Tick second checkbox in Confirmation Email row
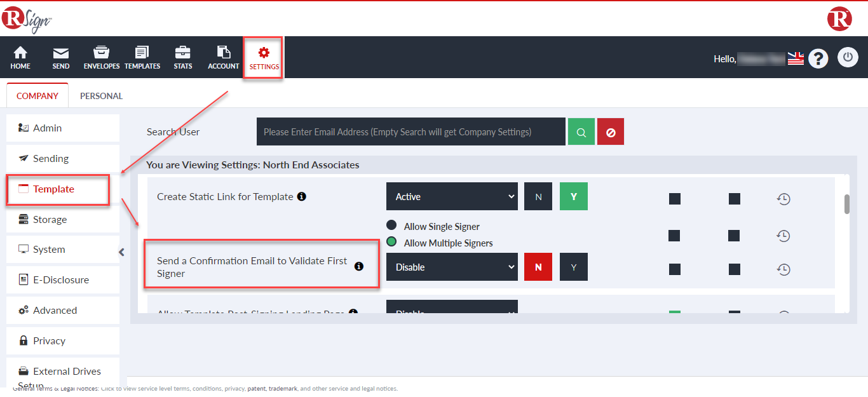 (x=735, y=269)
